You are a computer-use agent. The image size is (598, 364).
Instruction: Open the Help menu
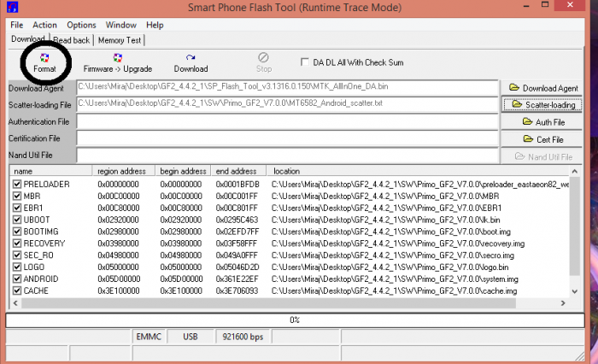[155, 26]
